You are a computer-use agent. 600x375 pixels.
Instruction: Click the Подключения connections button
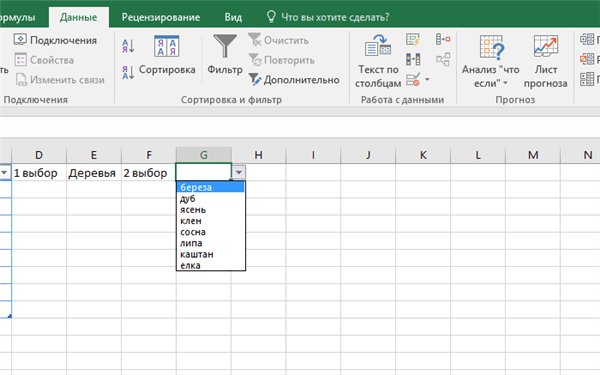(55, 40)
